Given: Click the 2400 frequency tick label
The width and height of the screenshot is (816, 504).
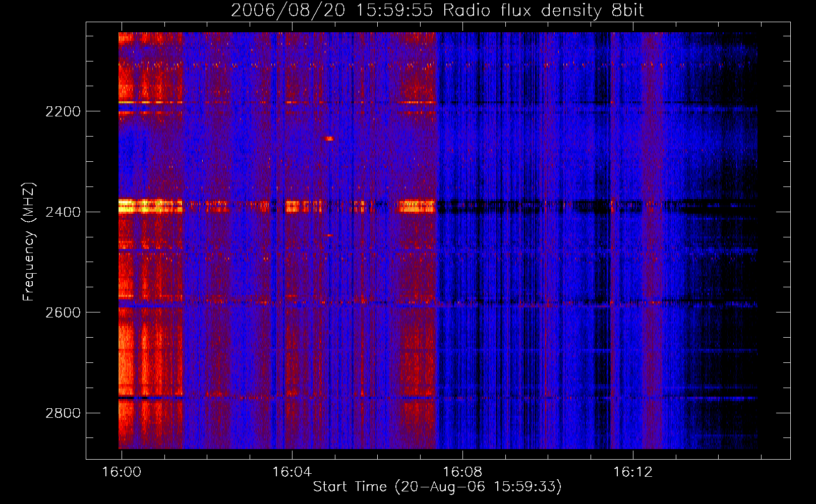Looking at the screenshot, I should point(63,212).
